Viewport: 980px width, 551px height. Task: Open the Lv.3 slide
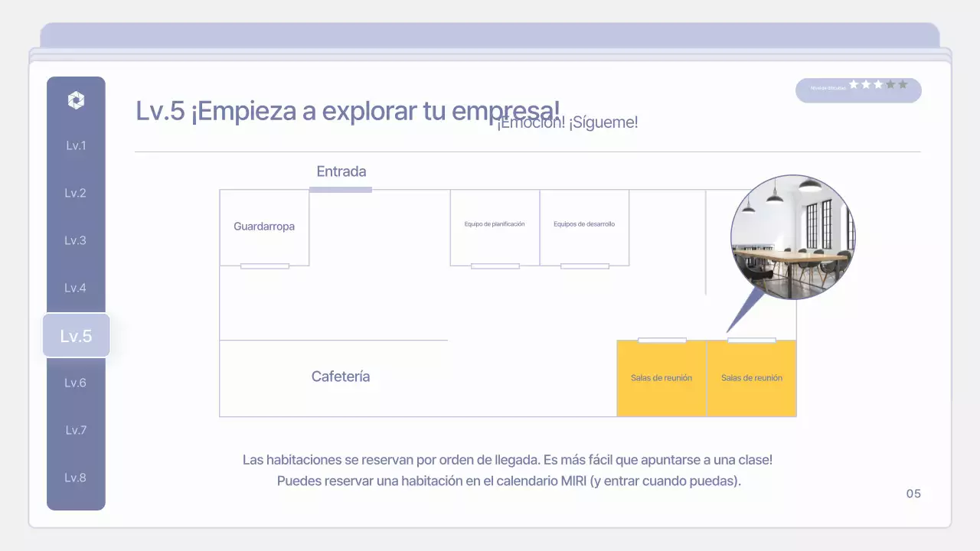click(x=75, y=240)
